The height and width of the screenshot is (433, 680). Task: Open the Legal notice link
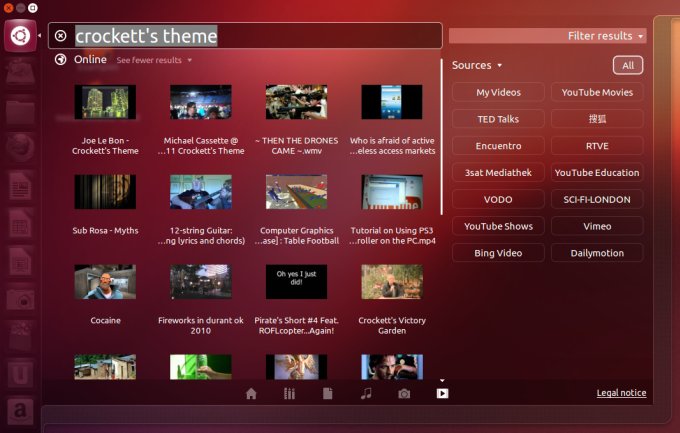click(621, 393)
